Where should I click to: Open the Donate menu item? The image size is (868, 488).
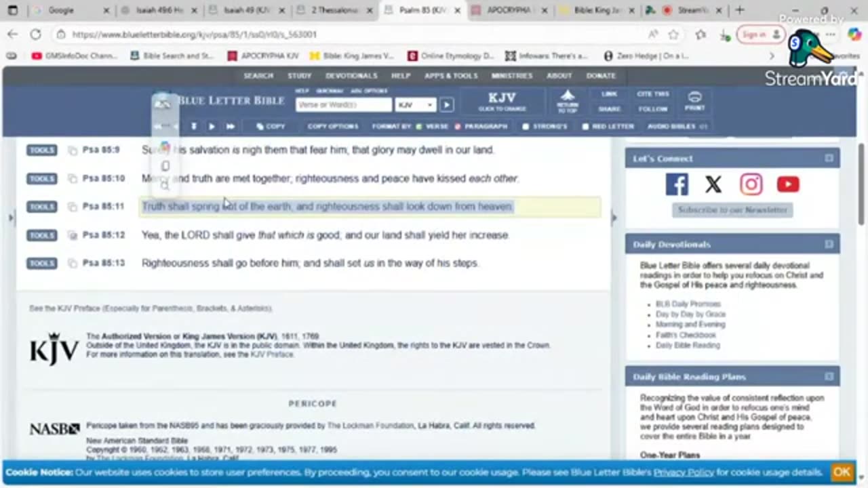pyautogui.click(x=601, y=76)
